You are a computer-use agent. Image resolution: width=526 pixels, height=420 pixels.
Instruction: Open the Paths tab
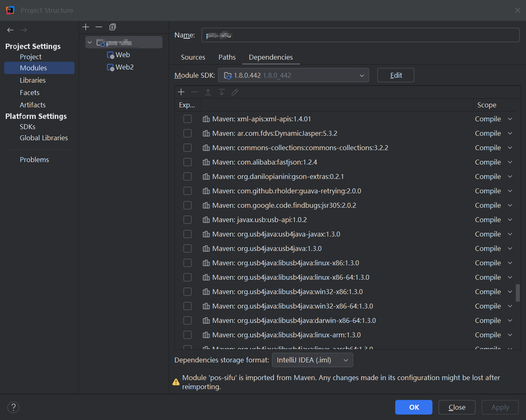click(x=227, y=57)
